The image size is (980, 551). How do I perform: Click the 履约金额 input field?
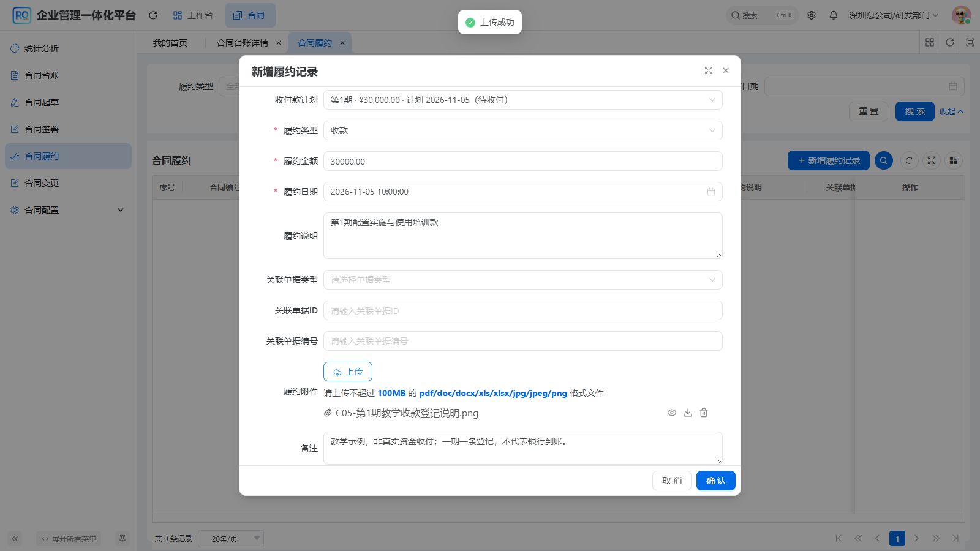pyautogui.click(x=522, y=161)
